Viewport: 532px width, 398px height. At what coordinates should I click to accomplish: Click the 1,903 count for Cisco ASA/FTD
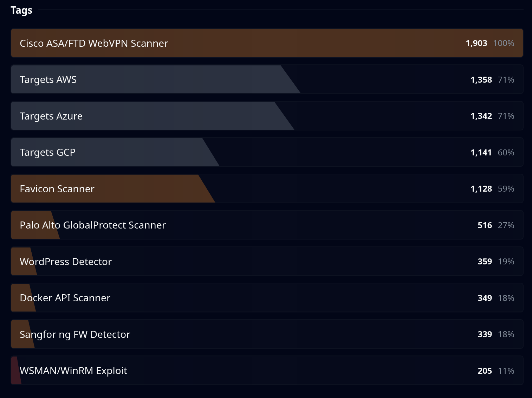tap(476, 43)
